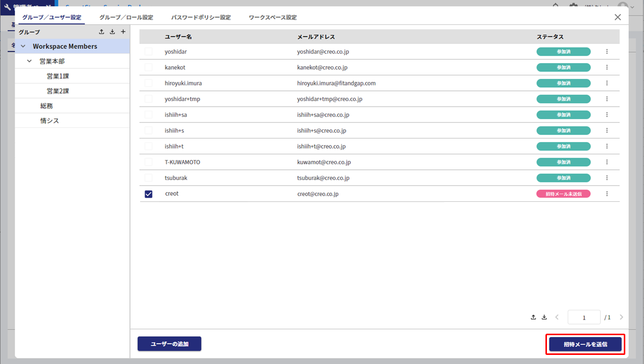Select the 情シス group in tree
The image size is (644, 364).
[50, 121]
